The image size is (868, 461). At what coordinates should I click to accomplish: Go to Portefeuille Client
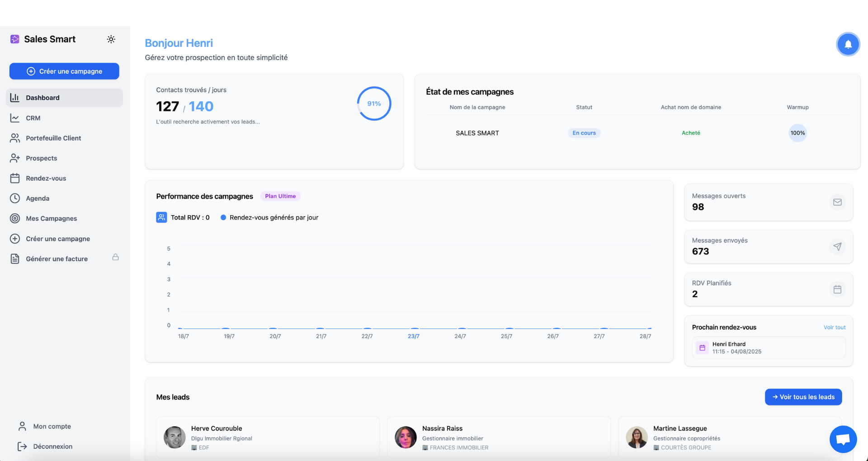point(64,138)
